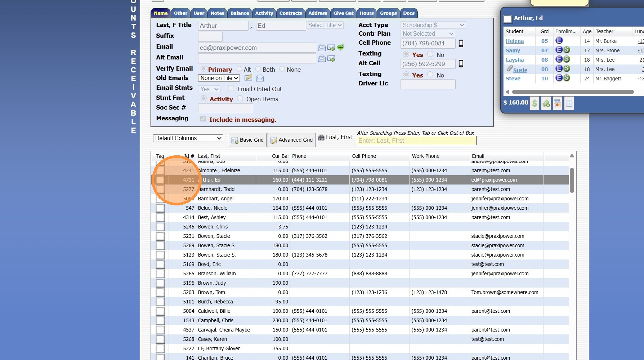This screenshot has height=360, width=644.
Task: Click the Advanced Grid button
Action: click(x=292, y=140)
